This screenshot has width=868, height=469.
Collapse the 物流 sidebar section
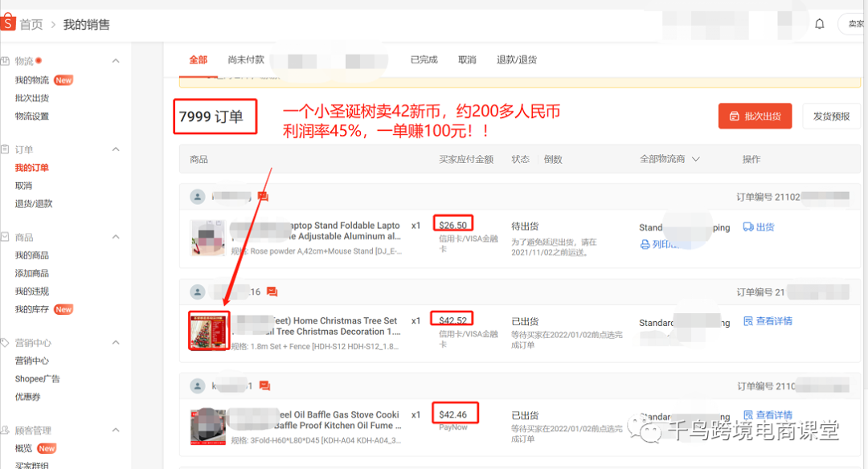115,59
